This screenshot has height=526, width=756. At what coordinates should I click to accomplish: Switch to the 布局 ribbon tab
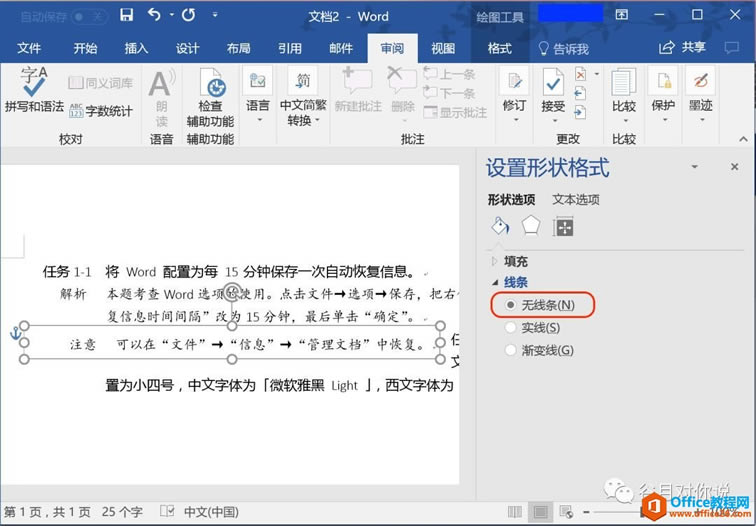pyautogui.click(x=239, y=48)
